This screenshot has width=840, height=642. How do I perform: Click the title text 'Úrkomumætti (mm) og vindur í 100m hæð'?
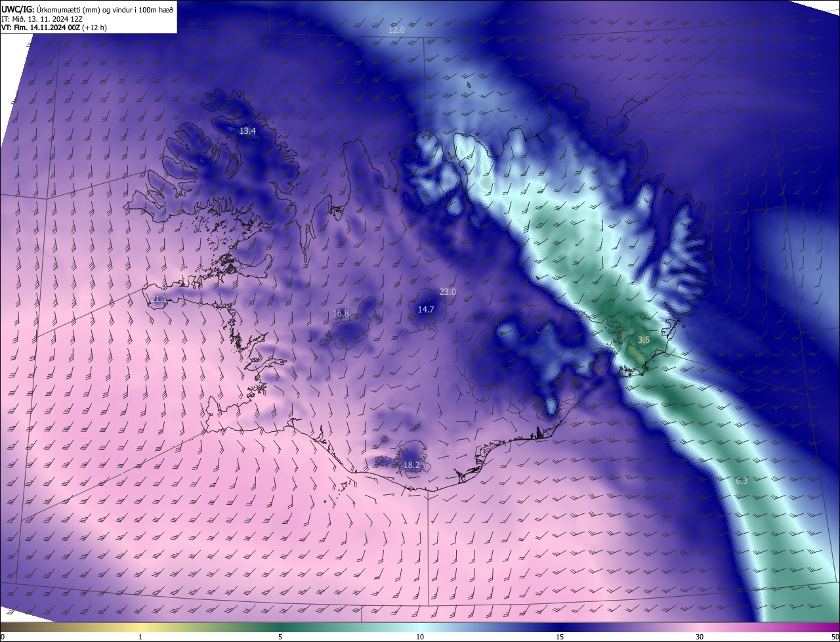point(105,9)
